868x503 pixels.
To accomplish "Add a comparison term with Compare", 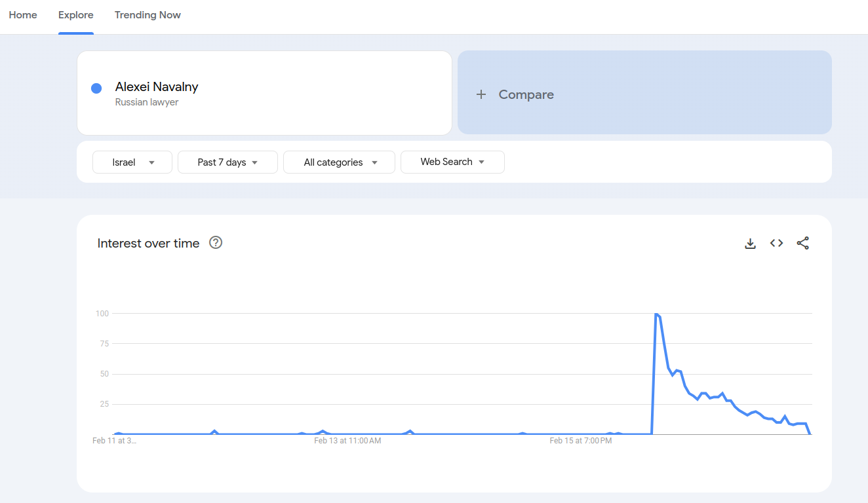I will pos(526,94).
